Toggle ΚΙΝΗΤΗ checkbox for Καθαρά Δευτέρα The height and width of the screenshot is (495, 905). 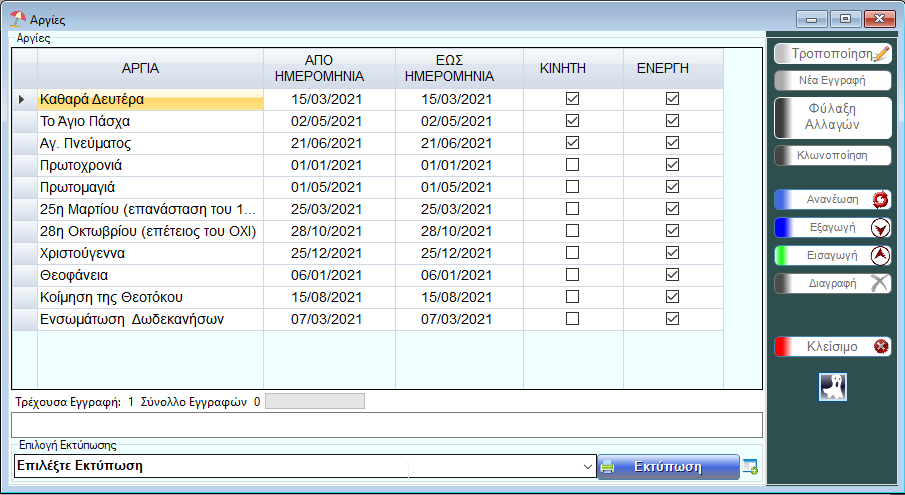[573, 99]
